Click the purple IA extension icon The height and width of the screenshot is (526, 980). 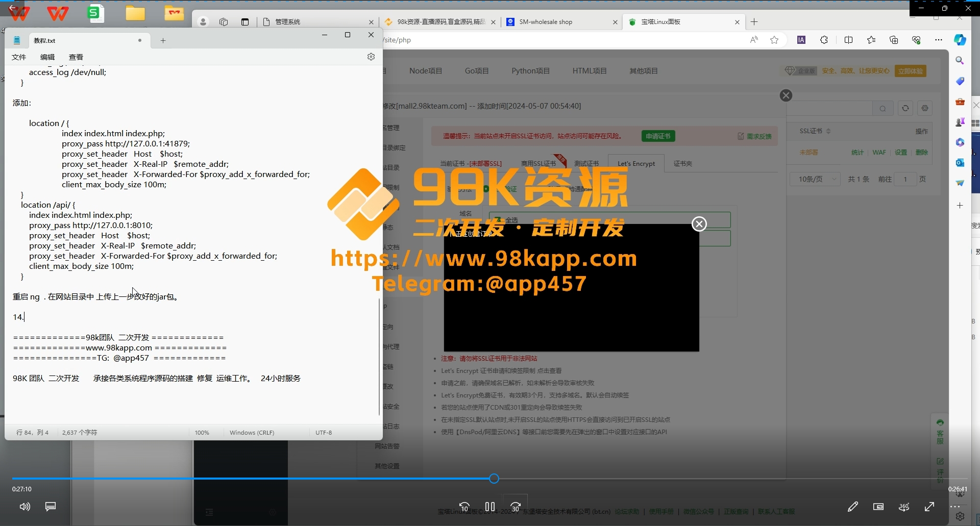[x=801, y=40]
